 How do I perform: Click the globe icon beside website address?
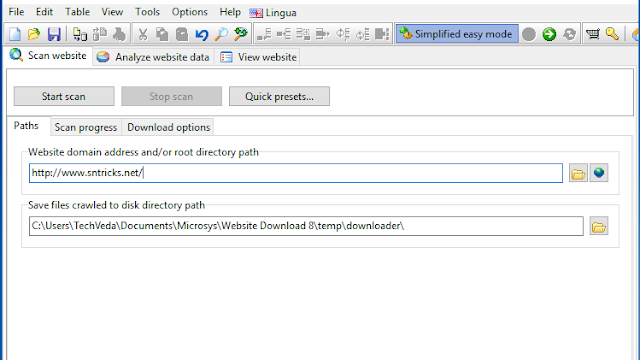pyautogui.click(x=599, y=173)
